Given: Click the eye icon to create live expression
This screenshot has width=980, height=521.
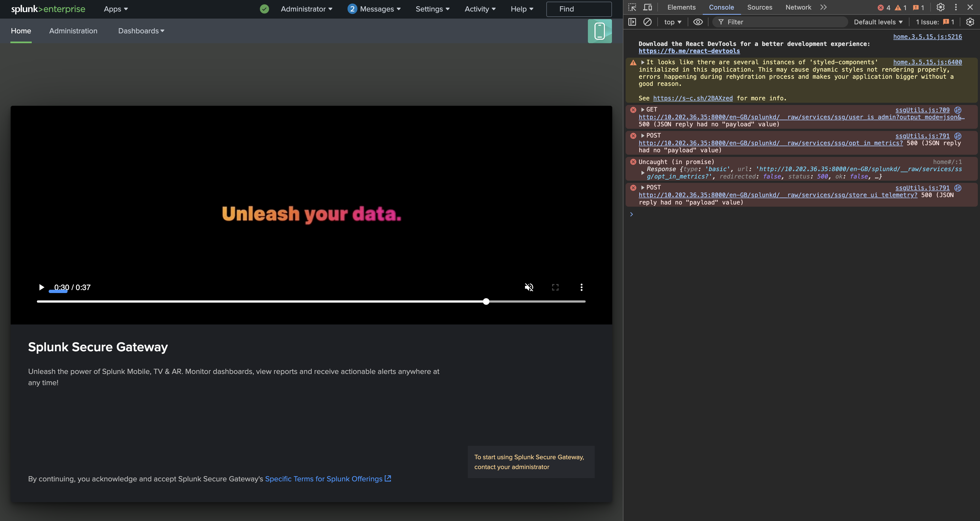Looking at the screenshot, I should [x=698, y=22].
